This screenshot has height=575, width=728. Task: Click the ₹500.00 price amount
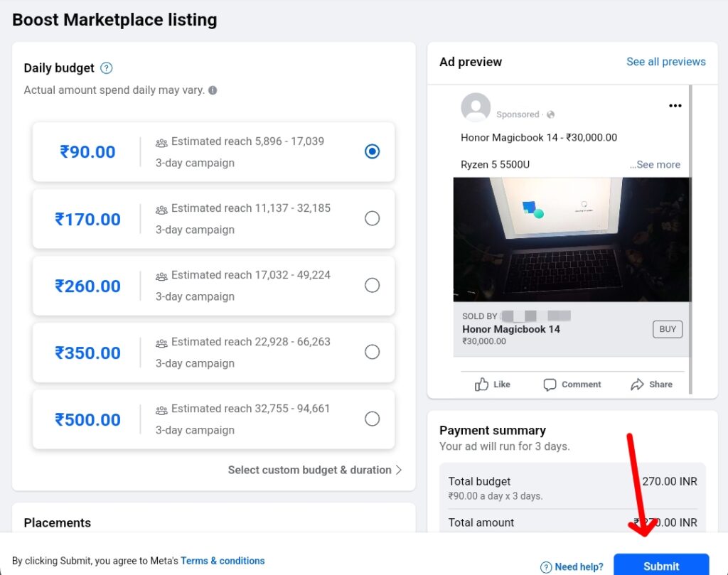87,419
